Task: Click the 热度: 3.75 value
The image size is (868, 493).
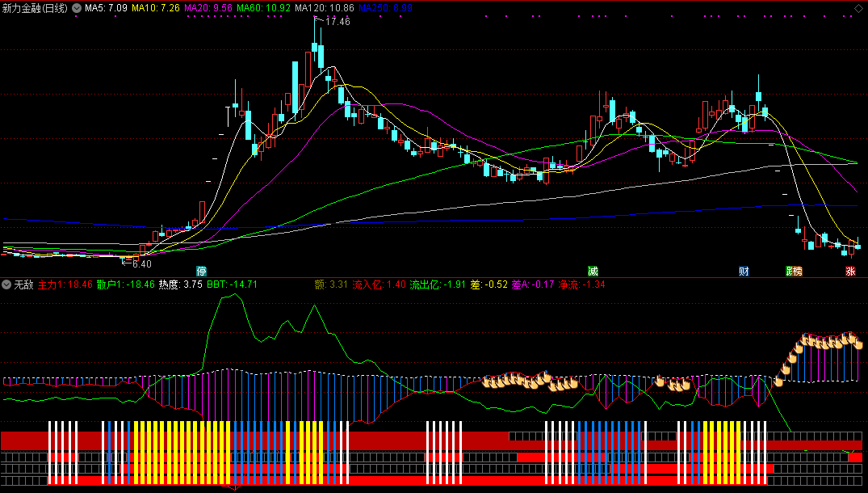Action: click(x=181, y=284)
